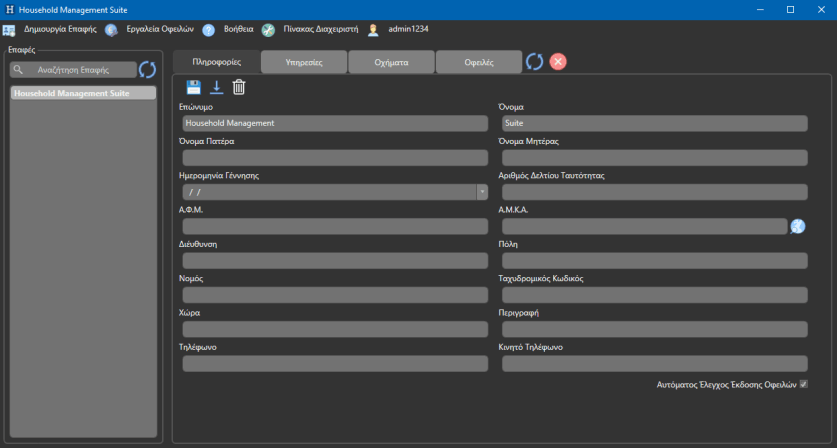837x448 pixels.
Task: Click the Διεύθυνση input field
Action: [x=335, y=261]
